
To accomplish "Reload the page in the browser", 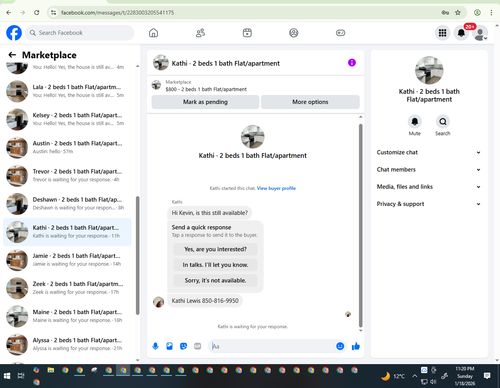I will pyautogui.click(x=37, y=13).
